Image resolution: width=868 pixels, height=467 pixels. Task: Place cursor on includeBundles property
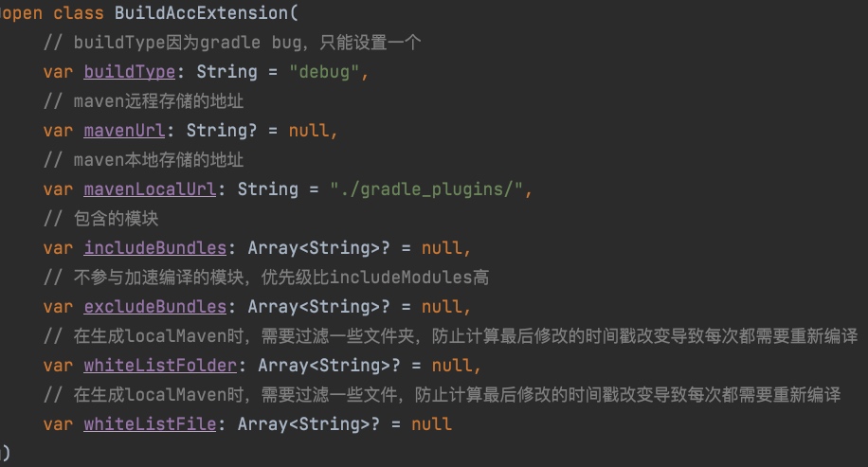(155, 248)
